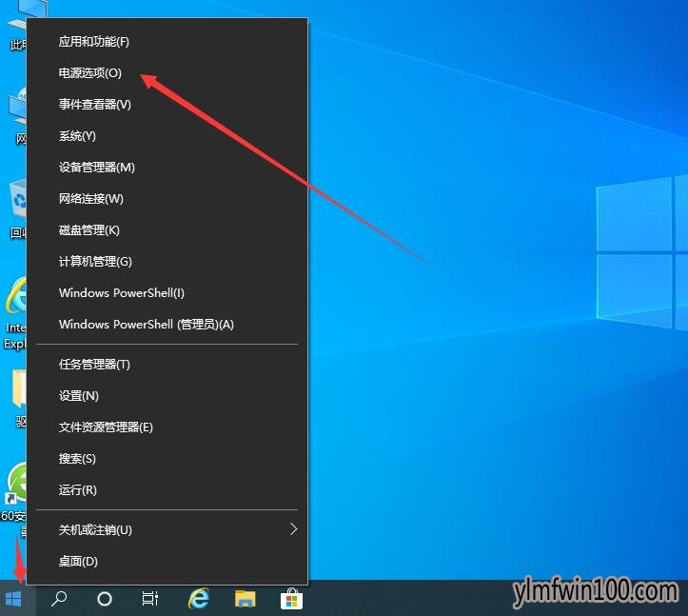688x616 pixels.
Task: Open 事件查看器(V) from the menu
Action: 167,105
